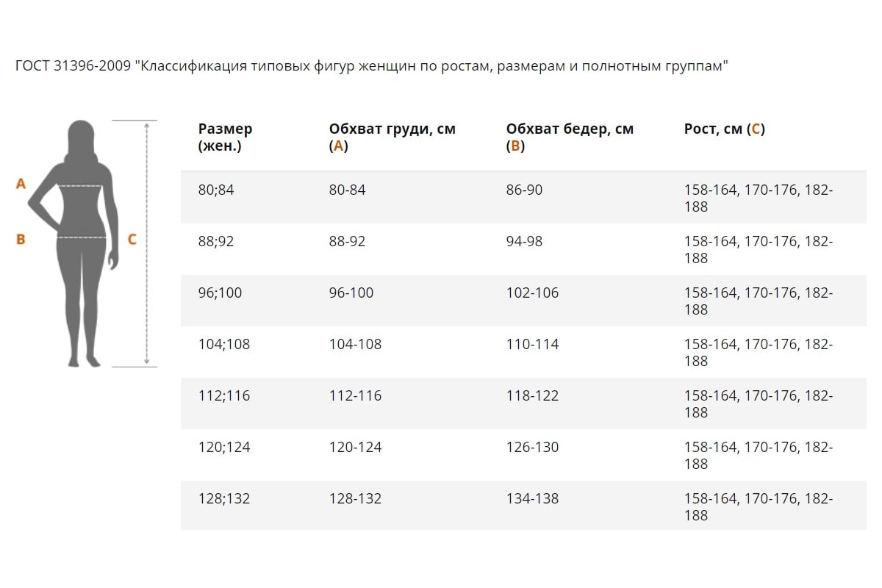Select the 104;108 size cell
The image size is (882, 588).
[224, 345]
